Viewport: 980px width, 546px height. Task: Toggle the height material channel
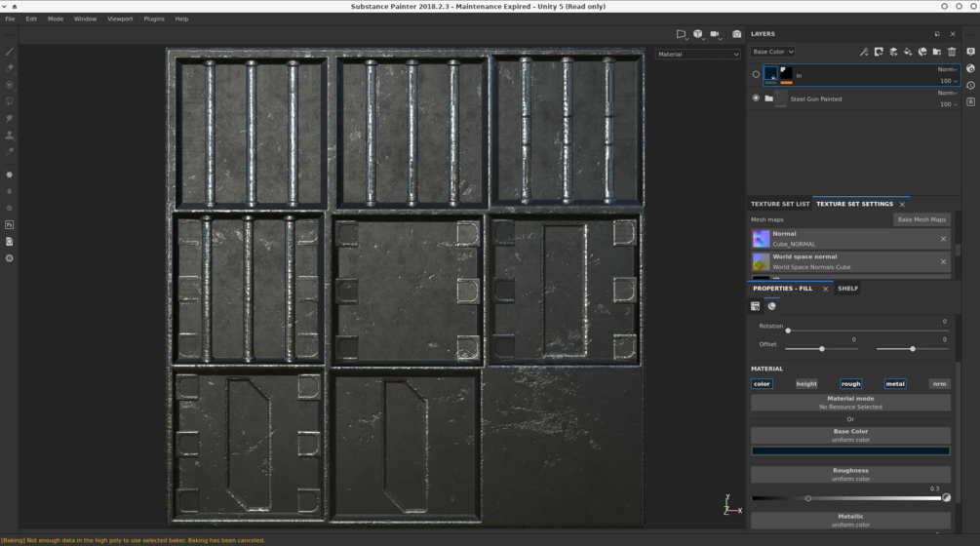tap(806, 384)
